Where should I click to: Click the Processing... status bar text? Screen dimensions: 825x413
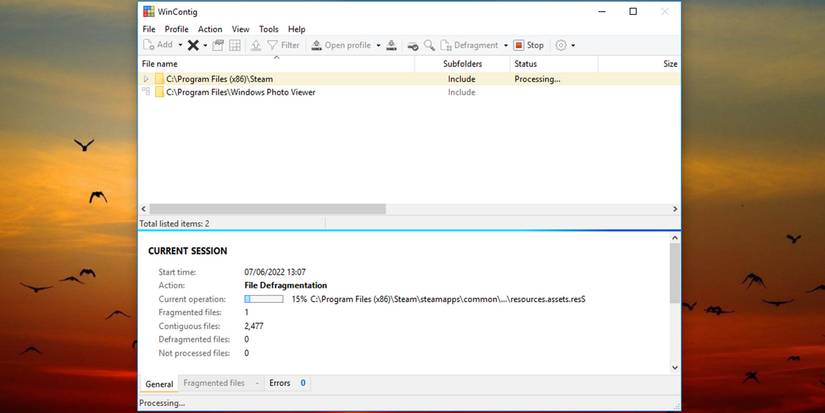[162, 403]
